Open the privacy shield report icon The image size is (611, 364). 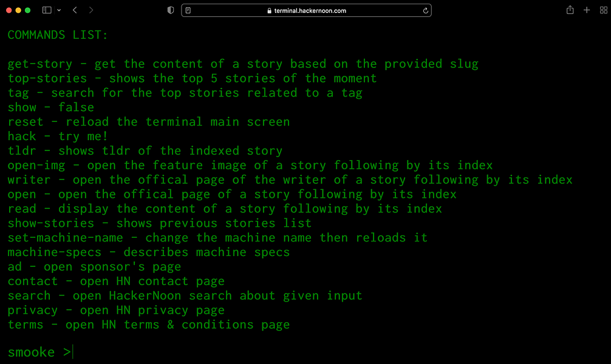[171, 10]
